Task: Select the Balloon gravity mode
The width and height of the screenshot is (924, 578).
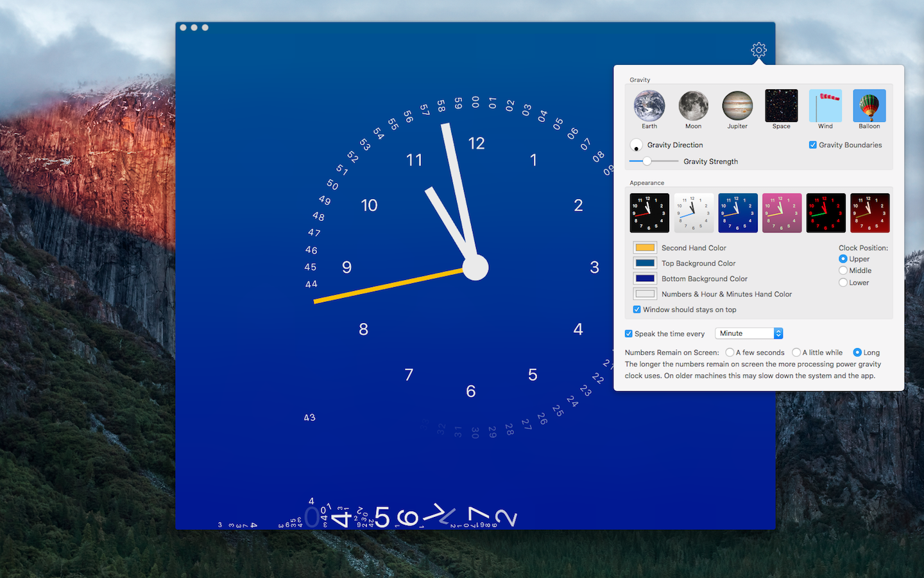Action: click(869, 106)
